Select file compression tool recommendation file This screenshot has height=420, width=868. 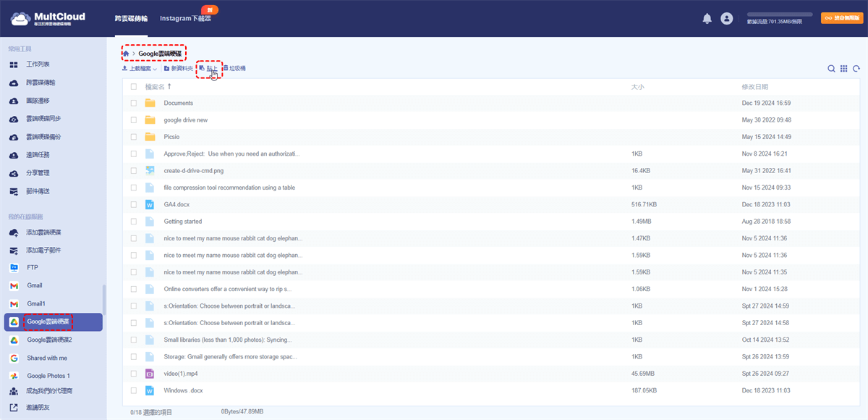(229, 188)
